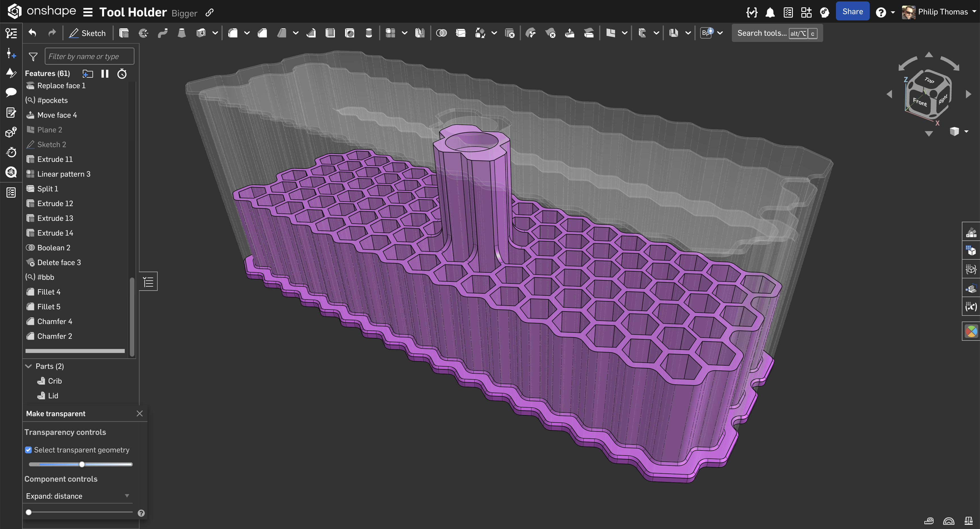Click the Share button

click(852, 11)
